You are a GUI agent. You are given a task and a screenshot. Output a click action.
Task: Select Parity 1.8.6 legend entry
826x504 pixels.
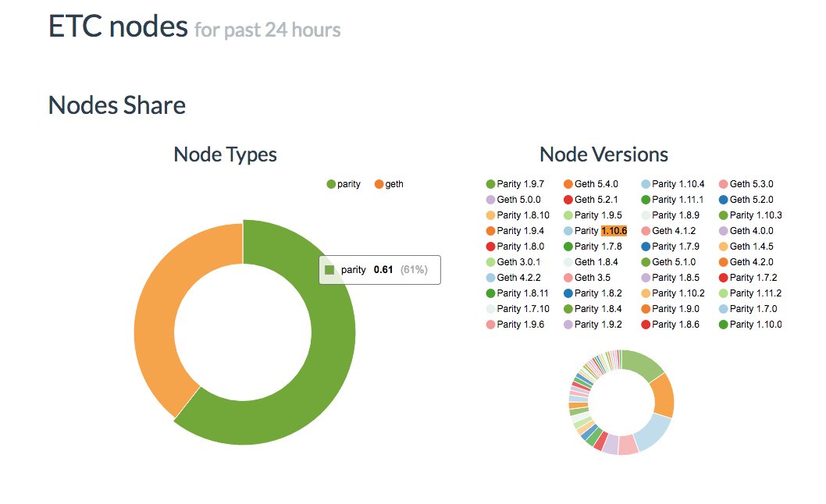(x=670, y=325)
